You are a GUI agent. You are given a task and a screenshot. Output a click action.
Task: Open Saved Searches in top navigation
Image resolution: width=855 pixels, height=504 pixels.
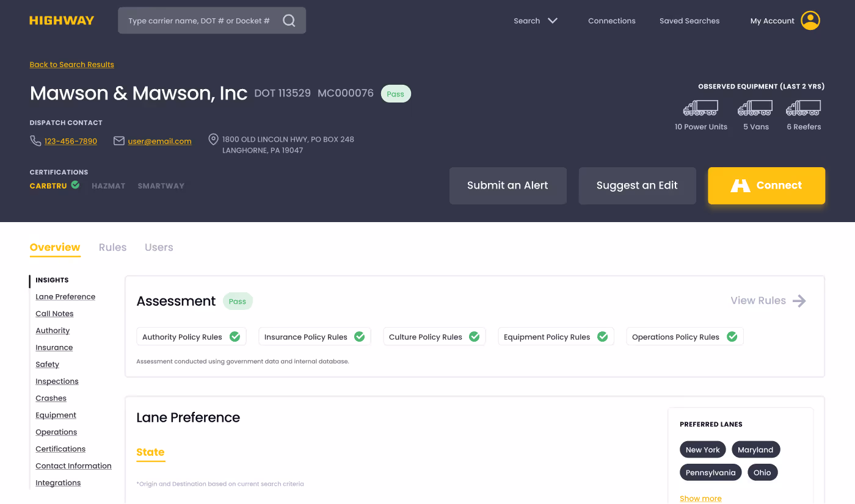click(x=689, y=21)
